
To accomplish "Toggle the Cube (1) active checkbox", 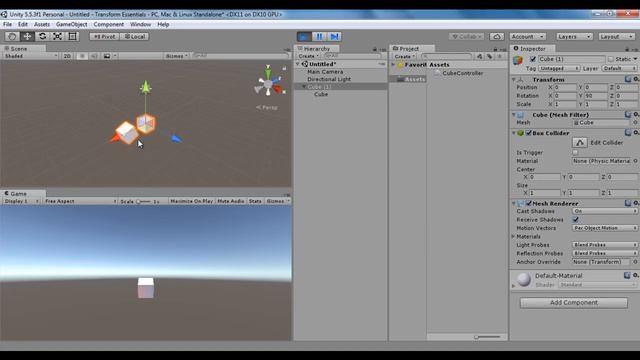I will [533, 59].
